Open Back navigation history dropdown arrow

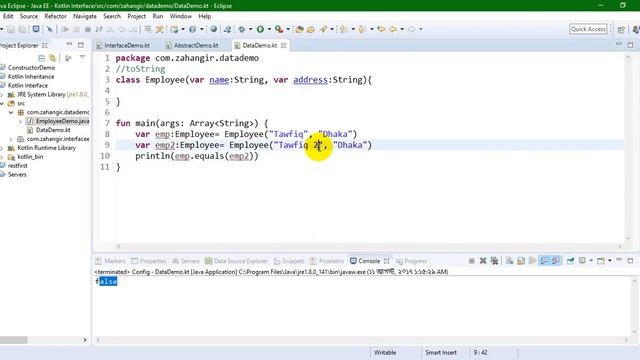pyautogui.click(x=402, y=29)
